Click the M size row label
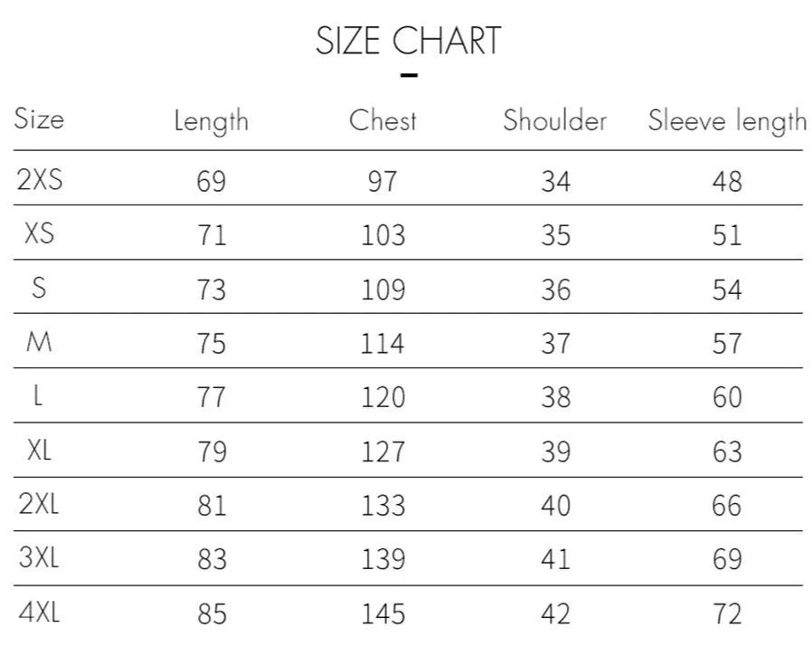812x656 pixels. [x=40, y=342]
